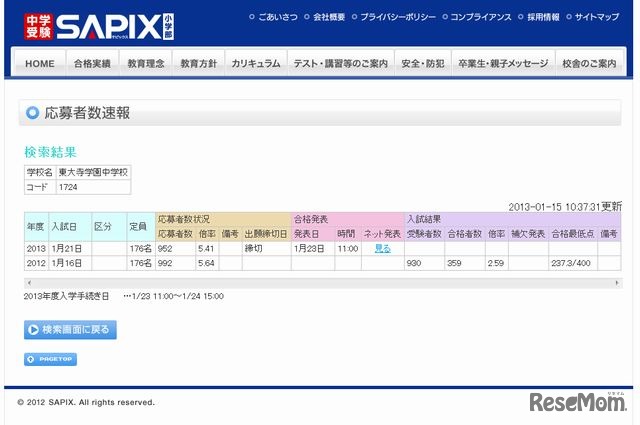Click the table's right scroll arrow
This screenshot has height=425, width=640.
(x=617, y=283)
